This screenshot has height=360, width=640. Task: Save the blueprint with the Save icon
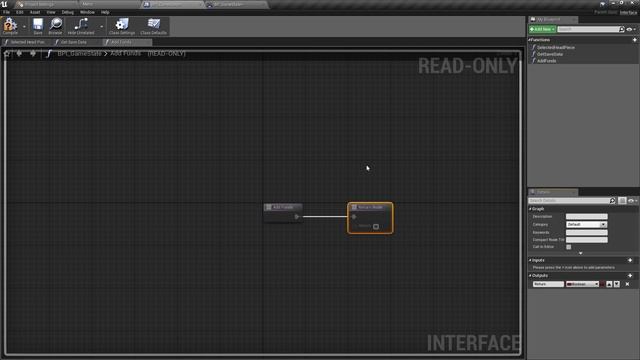(x=38, y=26)
